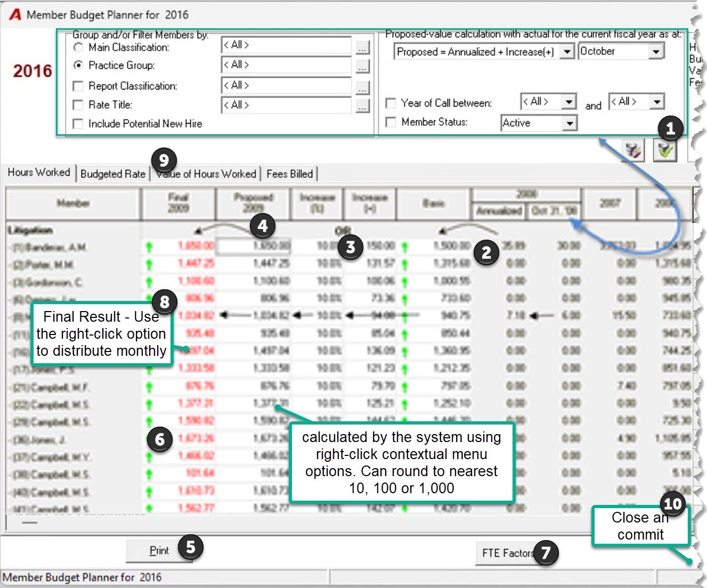Click the browse button for Practice Group
The height and width of the screenshot is (588, 707).
point(362,67)
